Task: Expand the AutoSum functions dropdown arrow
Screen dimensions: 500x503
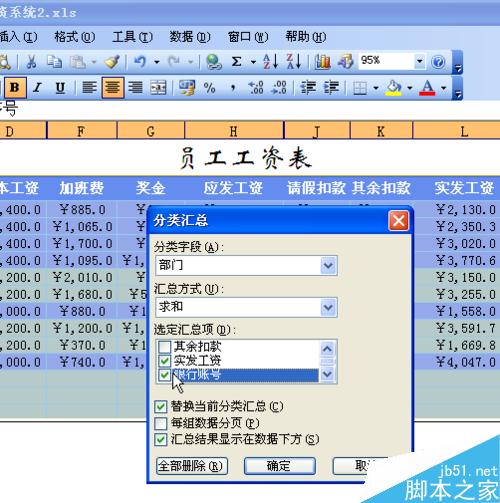Action: coord(253,62)
